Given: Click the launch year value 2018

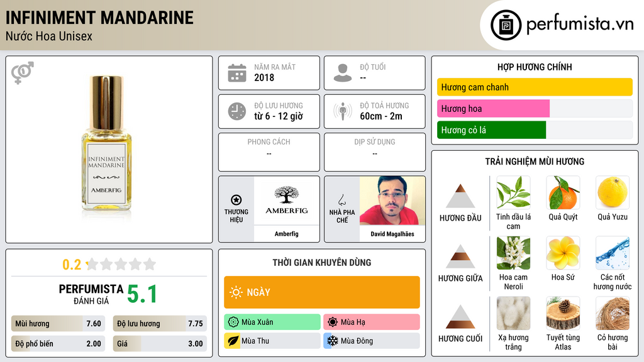Looking at the screenshot, I should pos(264,77).
